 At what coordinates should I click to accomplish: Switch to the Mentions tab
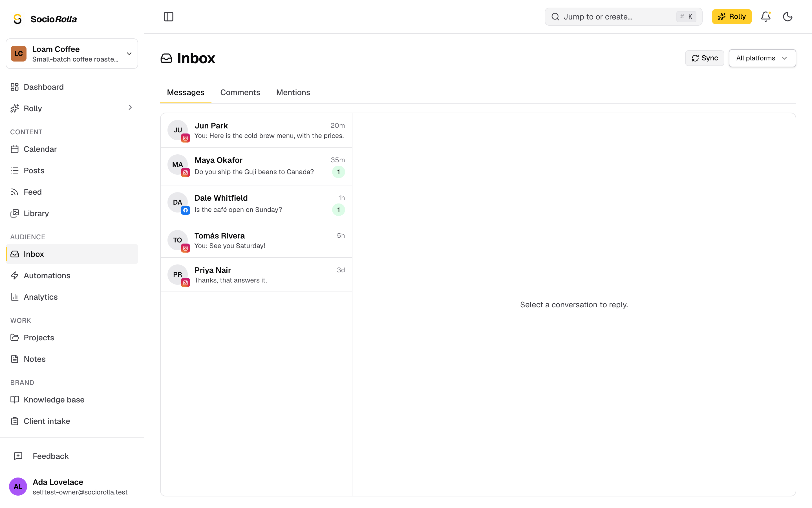point(293,92)
